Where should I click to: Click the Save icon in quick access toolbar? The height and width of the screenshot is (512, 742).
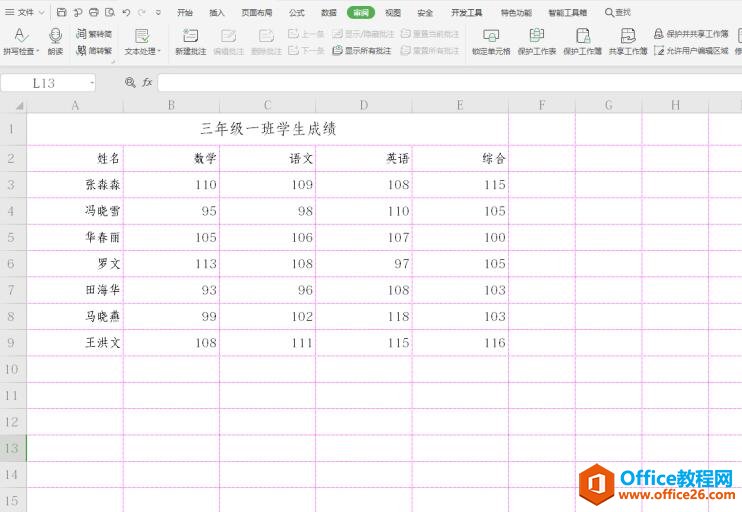[x=62, y=12]
